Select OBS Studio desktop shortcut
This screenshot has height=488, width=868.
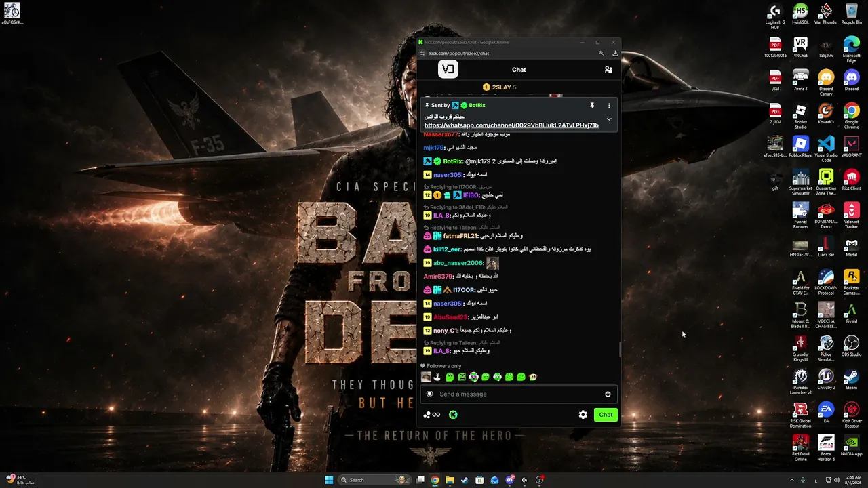pyautogui.click(x=852, y=346)
